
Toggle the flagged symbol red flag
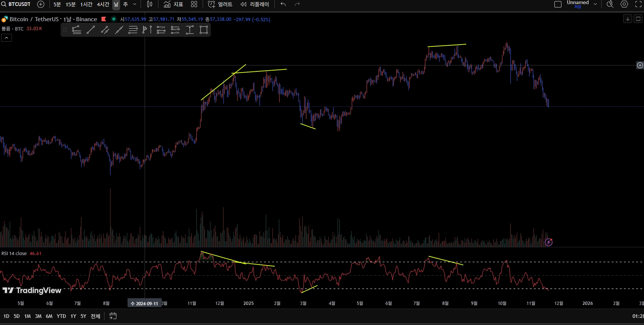click(104, 19)
